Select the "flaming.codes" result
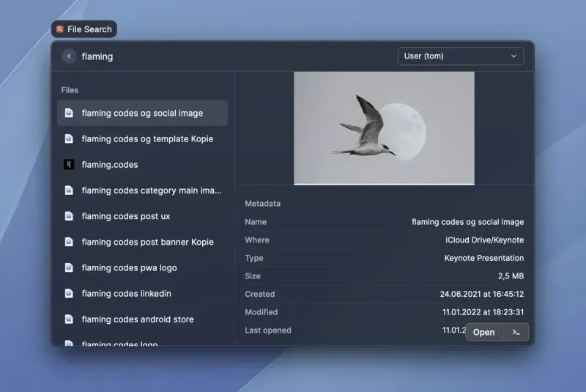The width and height of the screenshot is (586, 392). pyautogui.click(x=142, y=164)
